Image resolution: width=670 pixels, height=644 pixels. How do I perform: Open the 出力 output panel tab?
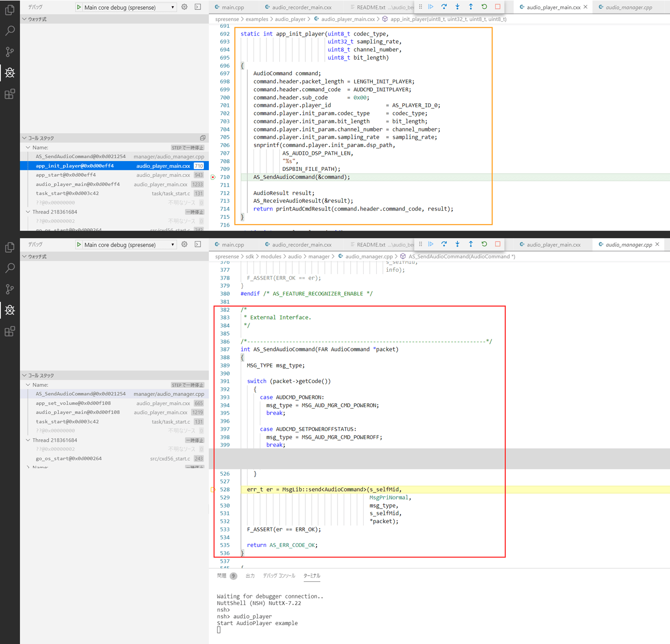tap(250, 576)
